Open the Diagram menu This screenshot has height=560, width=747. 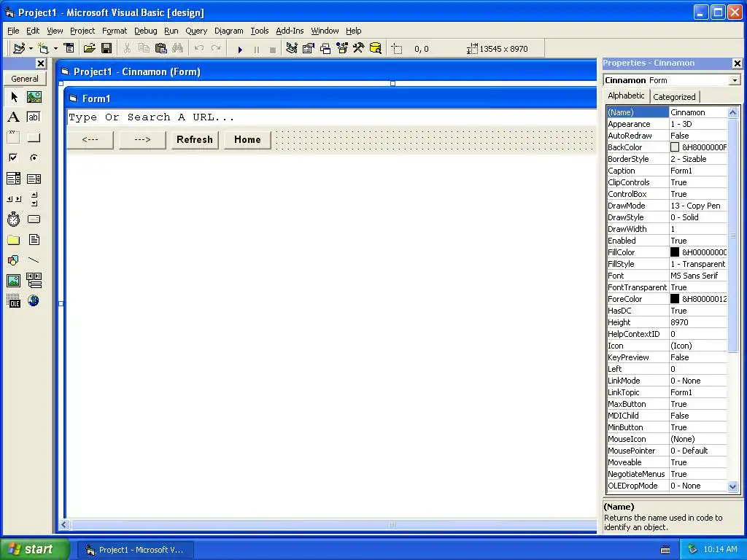coord(228,31)
